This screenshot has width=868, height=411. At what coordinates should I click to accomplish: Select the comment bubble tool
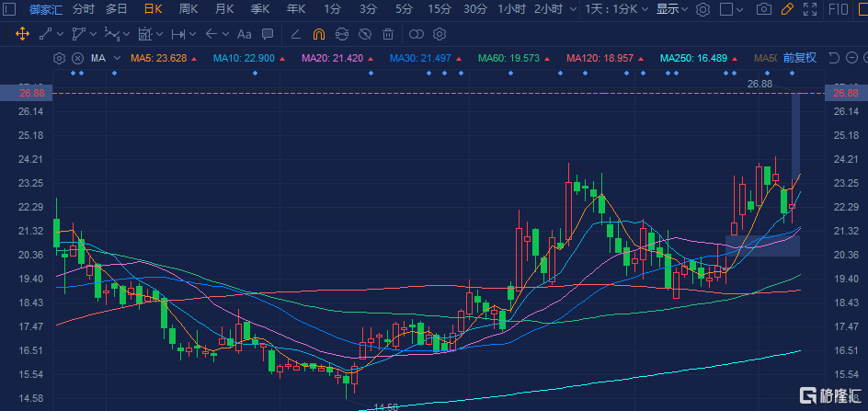[268, 34]
